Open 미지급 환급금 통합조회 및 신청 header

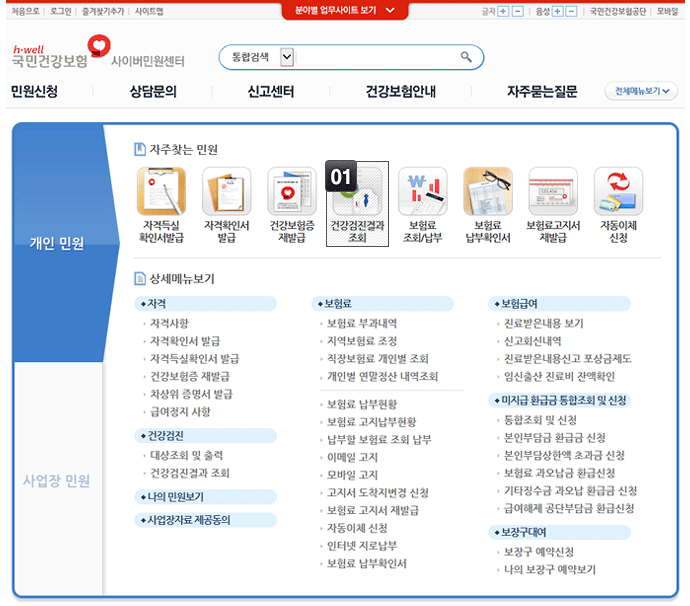pos(559,400)
